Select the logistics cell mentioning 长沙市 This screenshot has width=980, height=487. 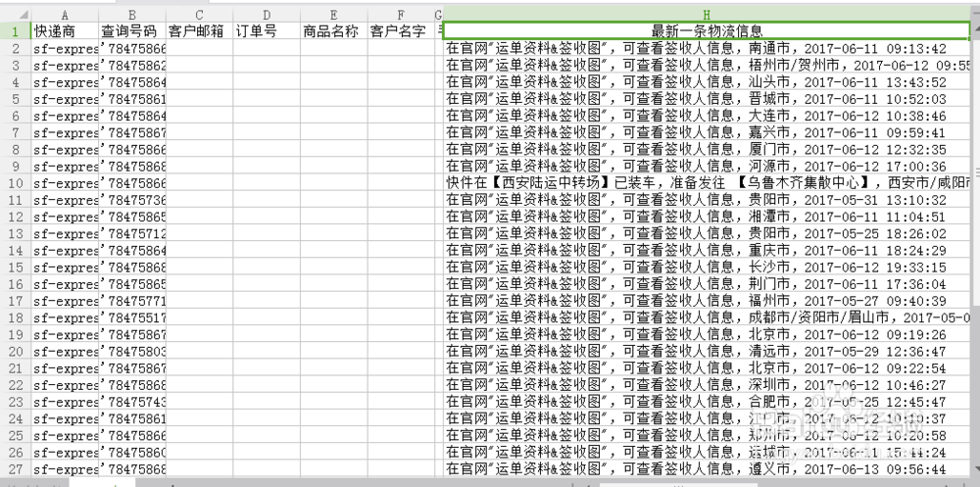707,268
